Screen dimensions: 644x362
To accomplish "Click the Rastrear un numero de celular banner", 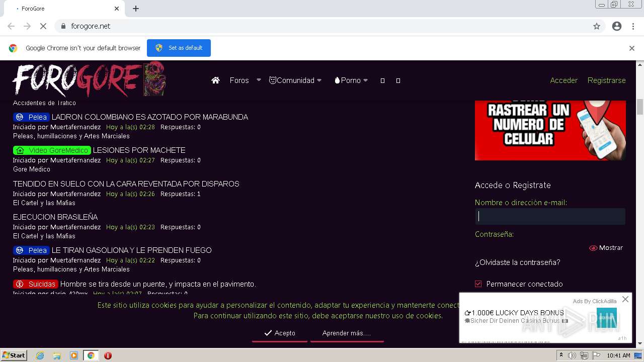I will click(x=550, y=130).
